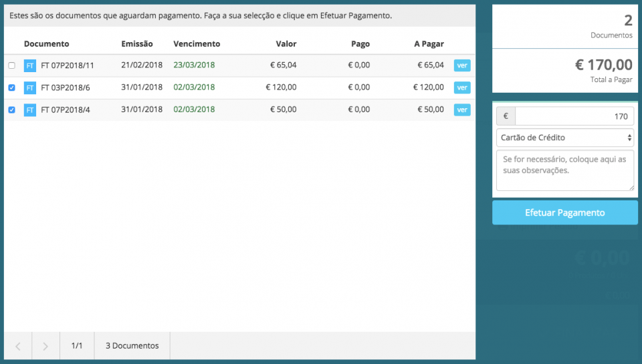Click the FT icon for invoice FT 03P2018/6
This screenshot has height=364, width=642.
[x=30, y=87]
